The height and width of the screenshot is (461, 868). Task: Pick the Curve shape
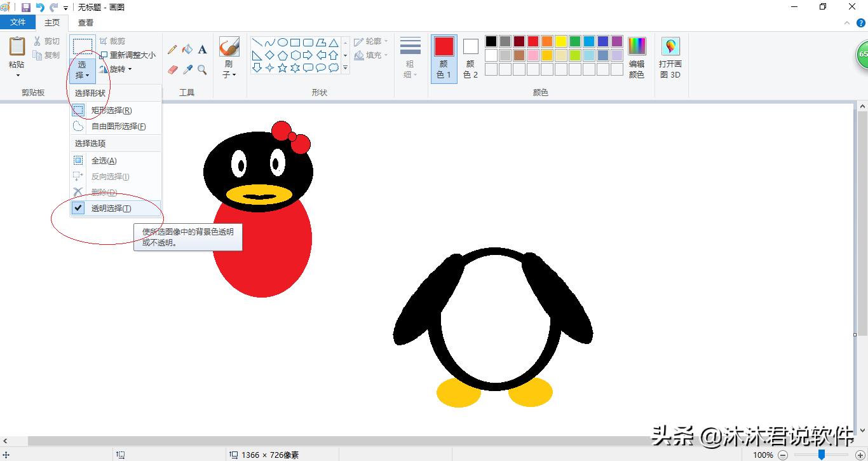pos(270,43)
